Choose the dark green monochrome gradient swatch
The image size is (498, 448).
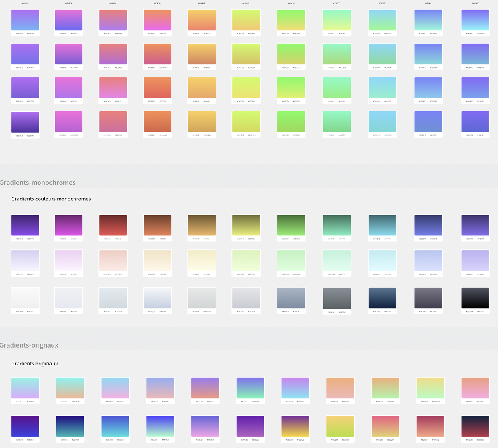(291, 225)
